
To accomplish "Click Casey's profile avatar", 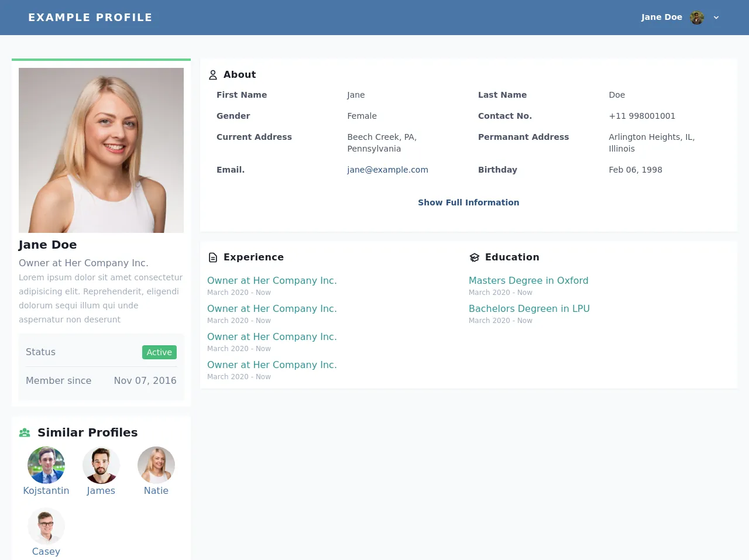I will 46,526.
